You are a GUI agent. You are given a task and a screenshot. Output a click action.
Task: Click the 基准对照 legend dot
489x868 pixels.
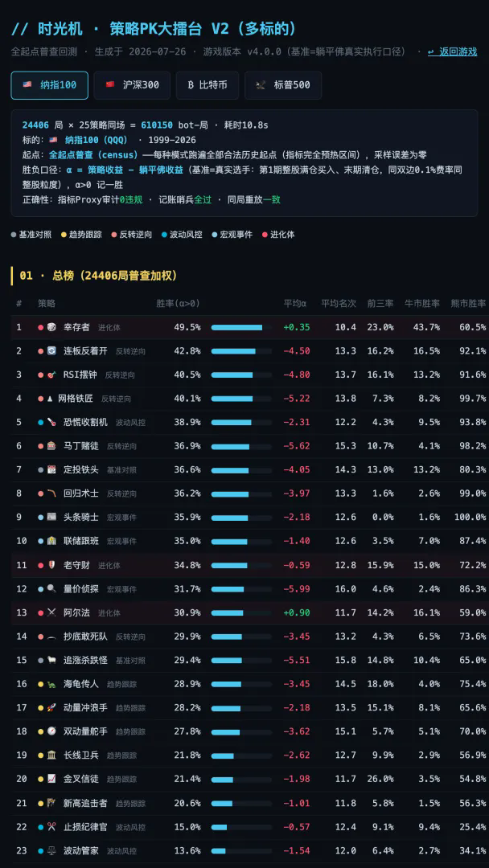[14, 235]
